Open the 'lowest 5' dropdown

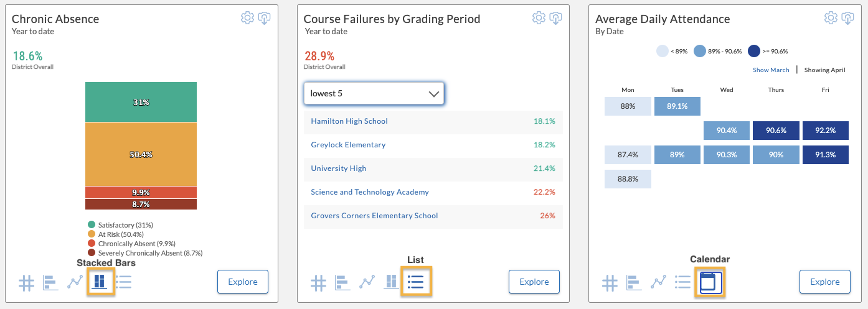[x=374, y=93]
